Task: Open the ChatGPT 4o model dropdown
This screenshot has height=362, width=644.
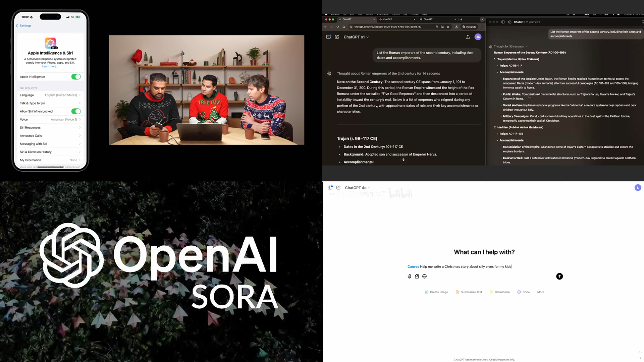Action: 358,188
